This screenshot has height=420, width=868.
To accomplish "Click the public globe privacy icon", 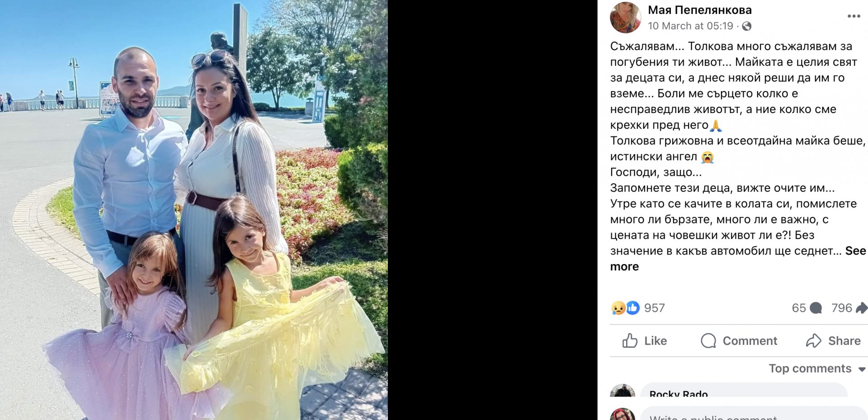I will click(x=747, y=26).
